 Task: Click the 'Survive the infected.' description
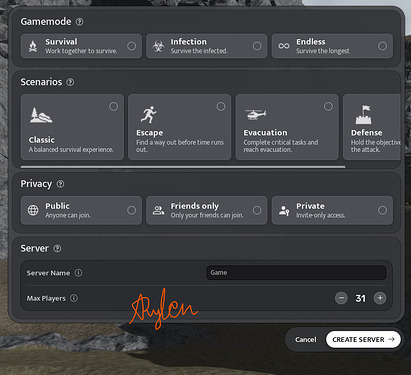click(x=199, y=51)
